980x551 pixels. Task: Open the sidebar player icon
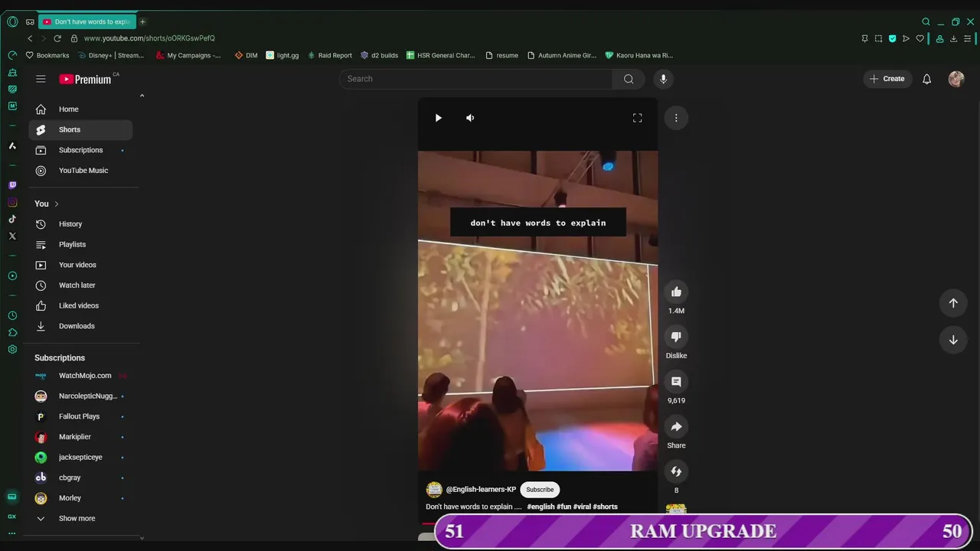point(12,275)
